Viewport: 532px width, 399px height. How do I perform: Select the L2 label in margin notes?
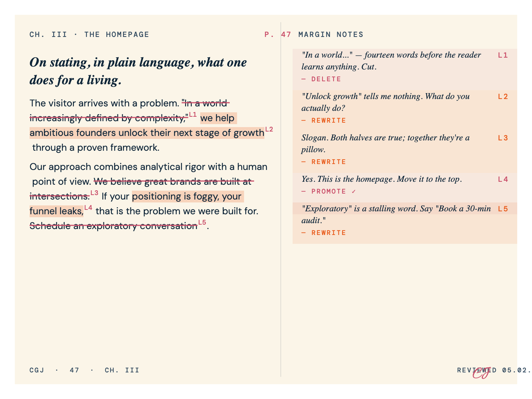[x=503, y=97]
